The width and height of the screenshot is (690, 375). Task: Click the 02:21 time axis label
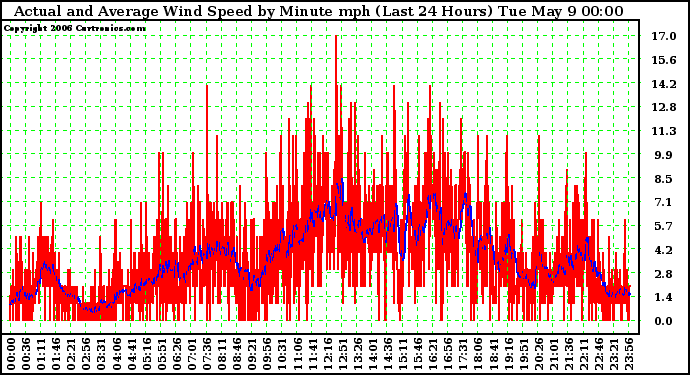click(x=71, y=354)
